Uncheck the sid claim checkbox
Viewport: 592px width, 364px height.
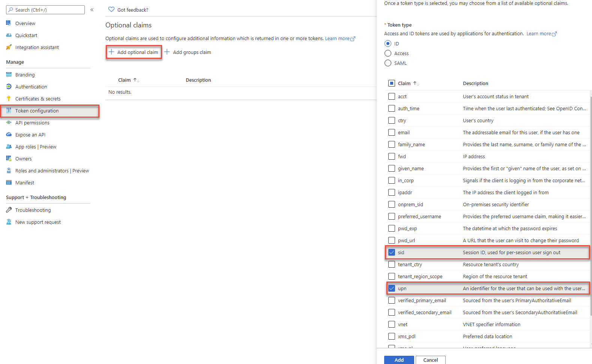point(392,252)
